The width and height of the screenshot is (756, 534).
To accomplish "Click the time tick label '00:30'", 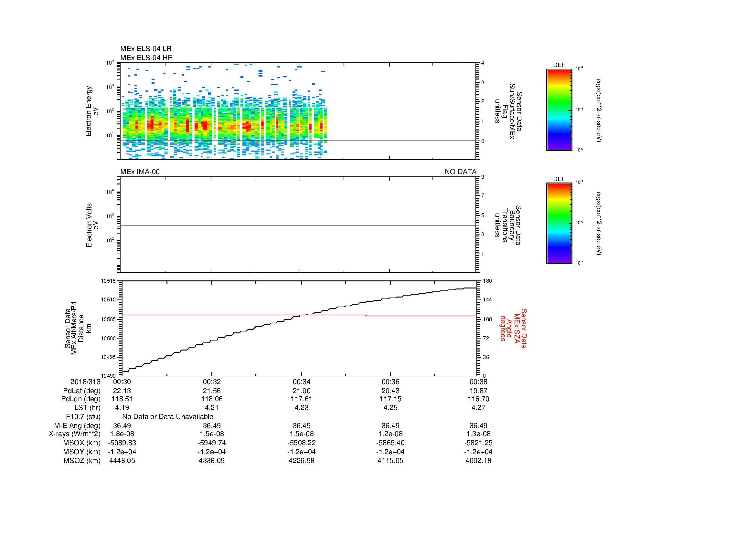I will coord(122,382).
